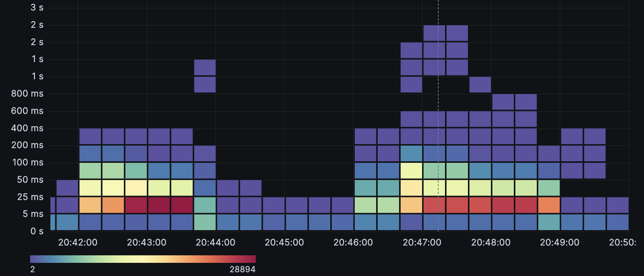Select the lone purple cell near 1 s before 20:48:00
644x276 pixels.
[480, 85]
